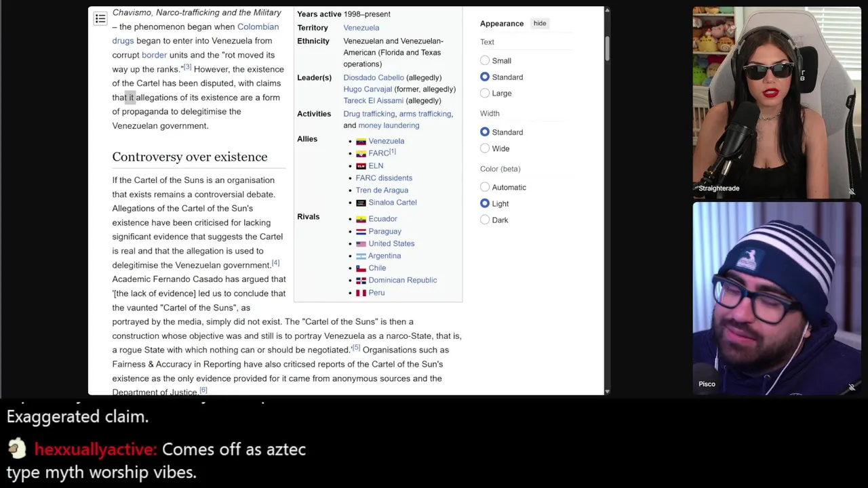868x488 pixels.
Task: Open United States link
Action: [391, 243]
